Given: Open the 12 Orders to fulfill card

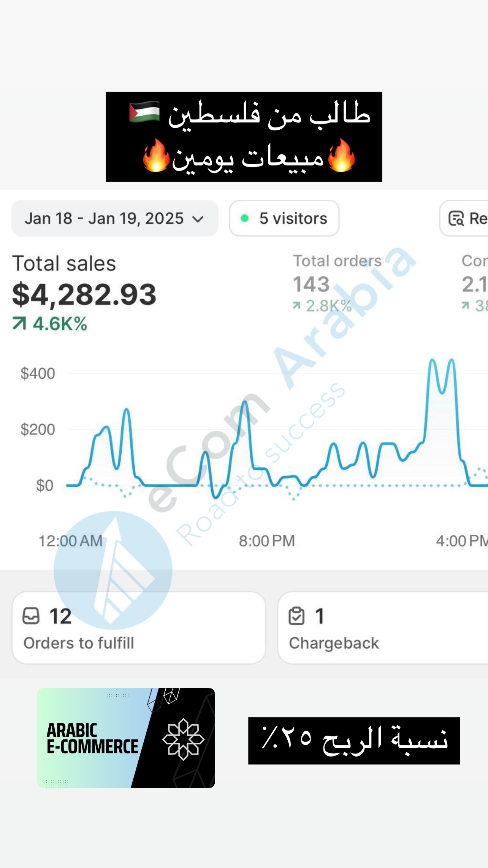Looking at the screenshot, I should tap(139, 628).
